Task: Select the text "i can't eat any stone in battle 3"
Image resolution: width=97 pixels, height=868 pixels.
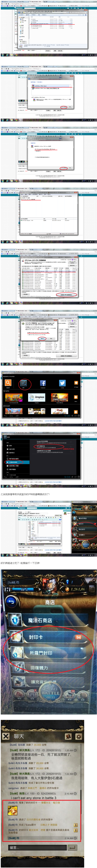Action: [34, 798]
